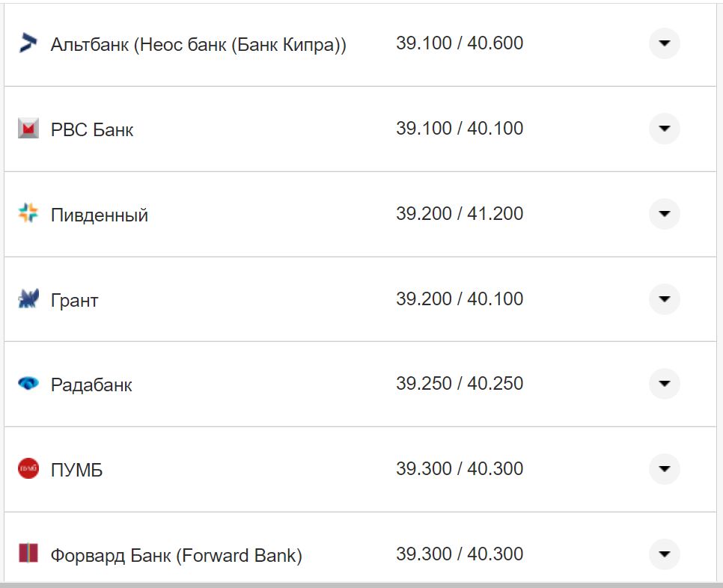Click the Форвард Банк logo icon
Viewport: 723px width, 588px height.
pyautogui.click(x=28, y=554)
